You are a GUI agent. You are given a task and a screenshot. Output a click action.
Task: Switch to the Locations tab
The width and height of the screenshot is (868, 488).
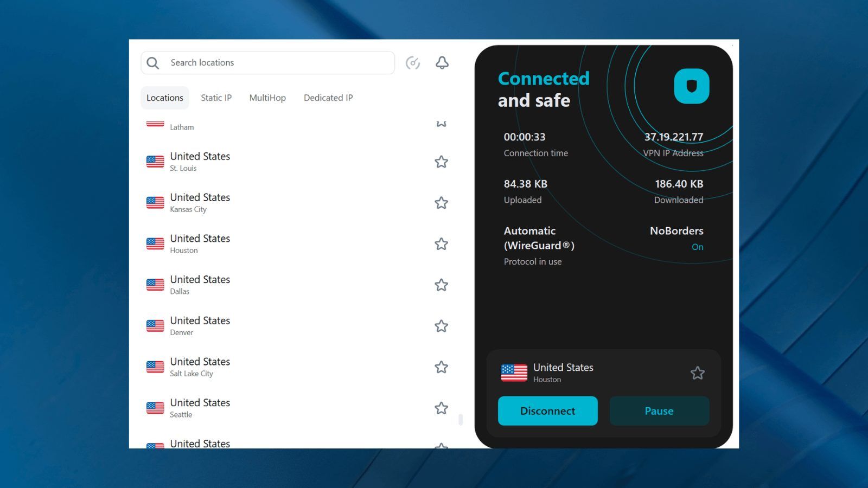165,98
